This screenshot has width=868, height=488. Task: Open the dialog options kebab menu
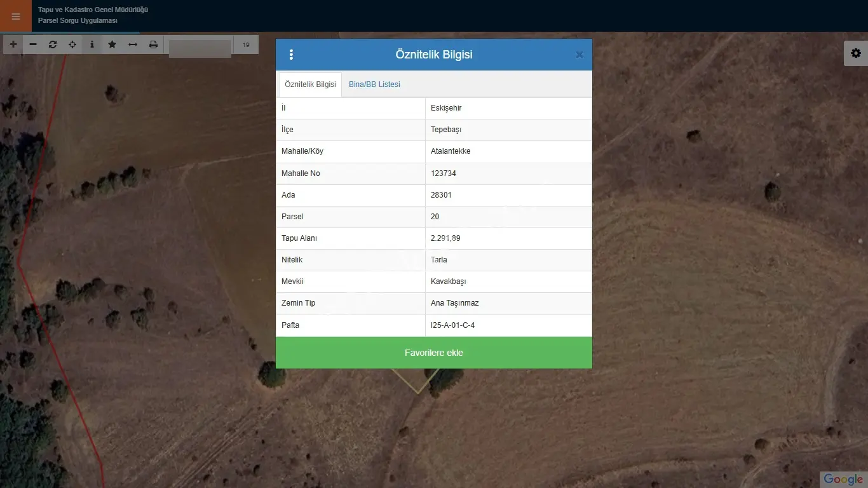[291, 55]
